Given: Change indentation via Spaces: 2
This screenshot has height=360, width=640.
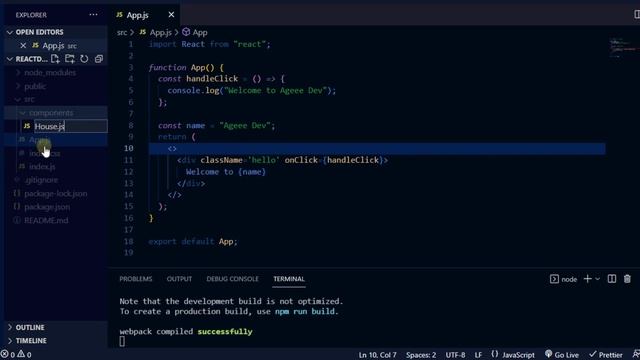Looking at the screenshot, I should point(421,355).
